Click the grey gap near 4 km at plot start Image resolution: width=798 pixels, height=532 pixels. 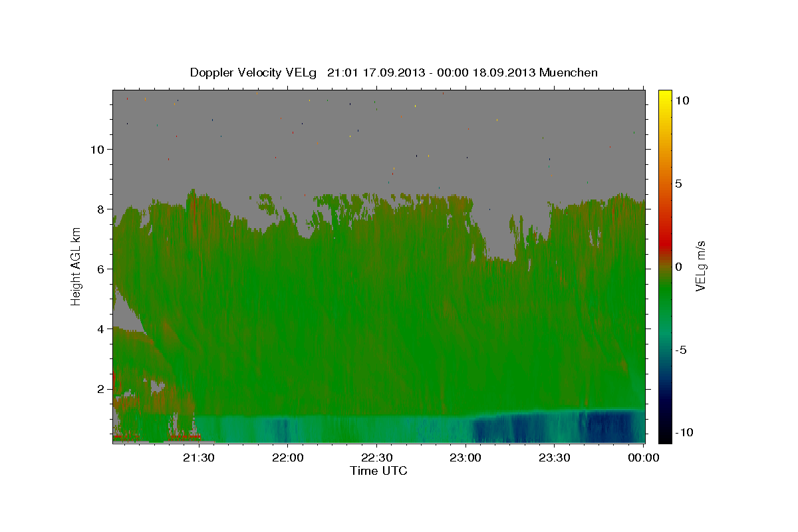(x=126, y=314)
